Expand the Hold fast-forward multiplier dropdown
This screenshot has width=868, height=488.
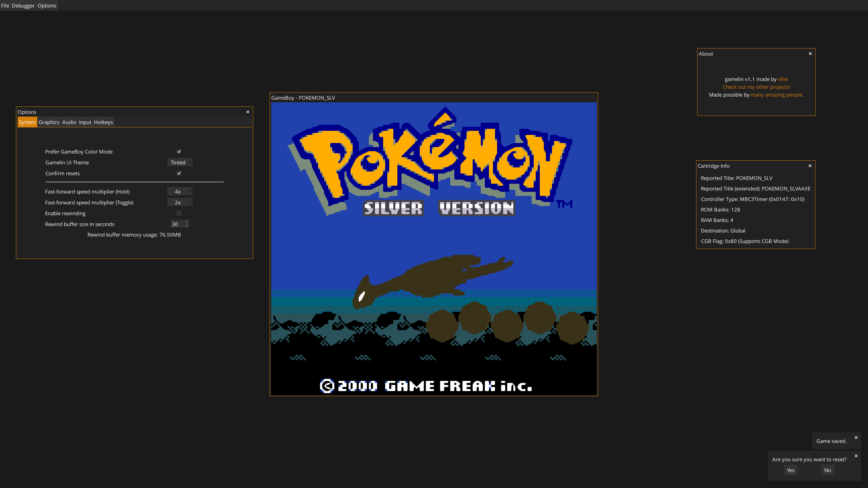click(180, 191)
